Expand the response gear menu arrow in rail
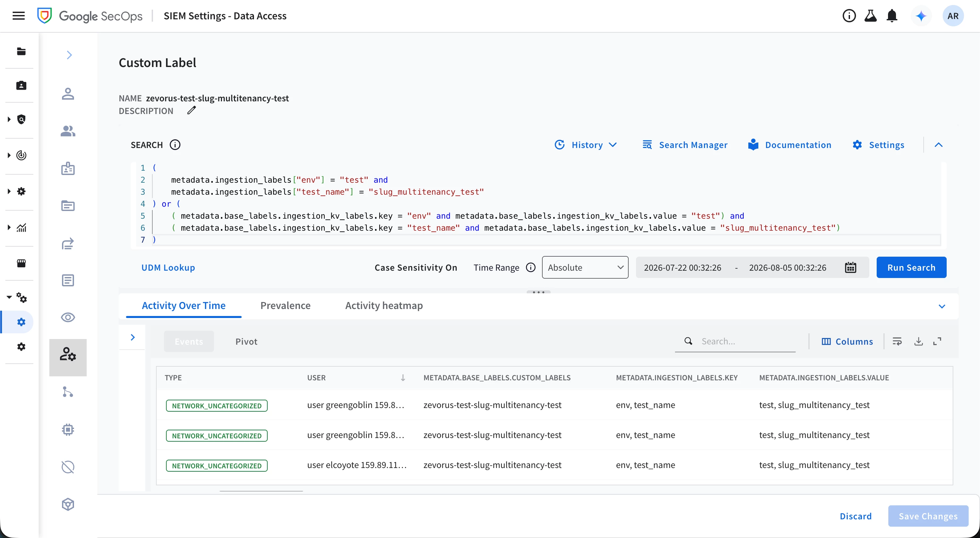This screenshot has width=980, height=538. coord(9,191)
